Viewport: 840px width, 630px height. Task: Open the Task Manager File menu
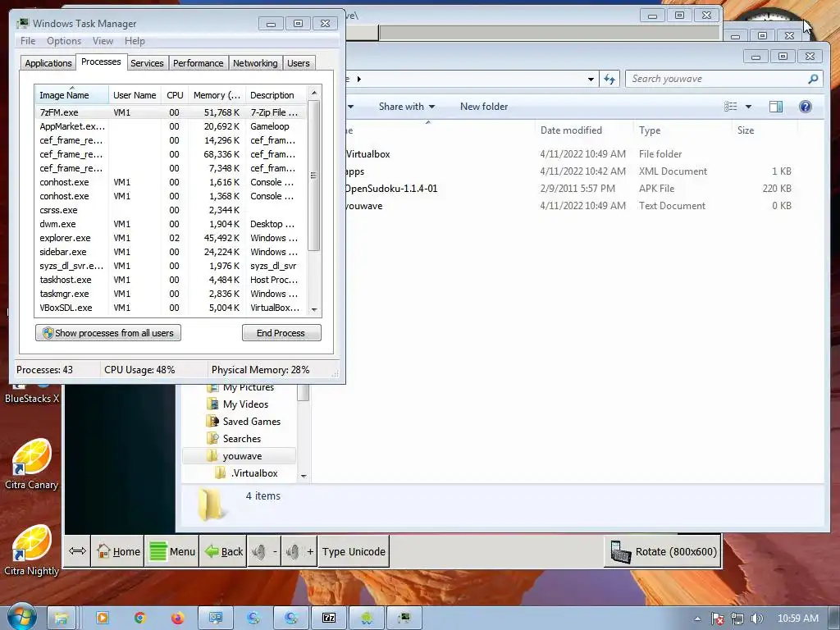(28, 41)
